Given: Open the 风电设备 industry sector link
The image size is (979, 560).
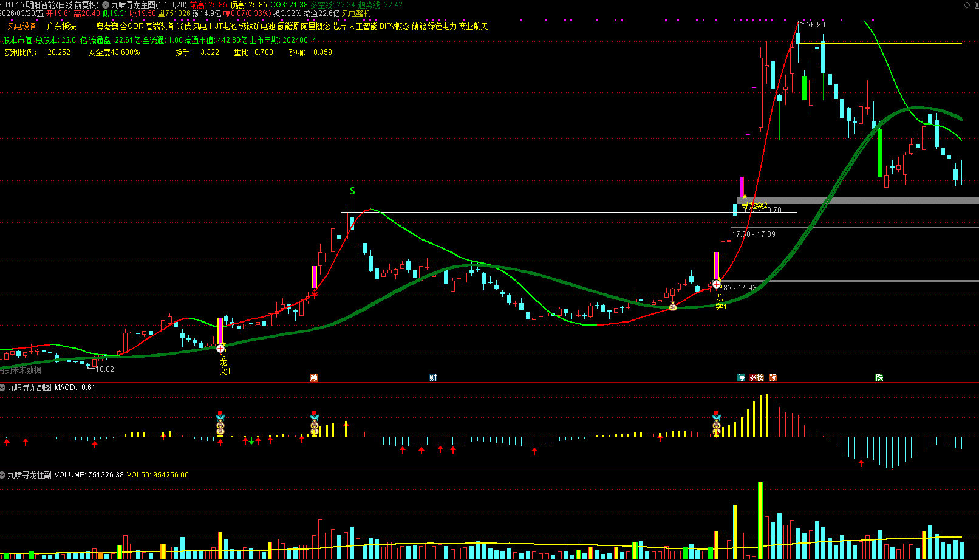Looking at the screenshot, I should tap(22, 27).
